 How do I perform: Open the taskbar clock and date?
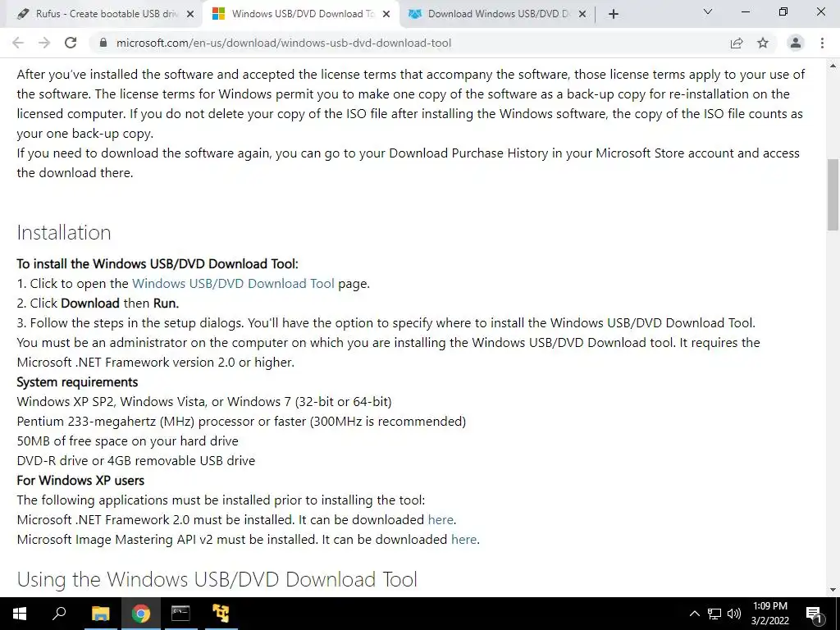click(769, 614)
